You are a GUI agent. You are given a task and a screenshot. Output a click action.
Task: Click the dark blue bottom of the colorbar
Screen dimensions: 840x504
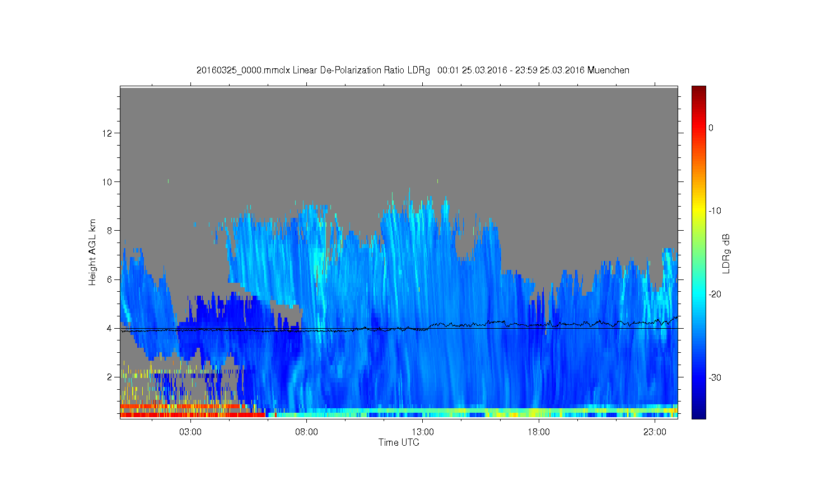pyautogui.click(x=698, y=413)
